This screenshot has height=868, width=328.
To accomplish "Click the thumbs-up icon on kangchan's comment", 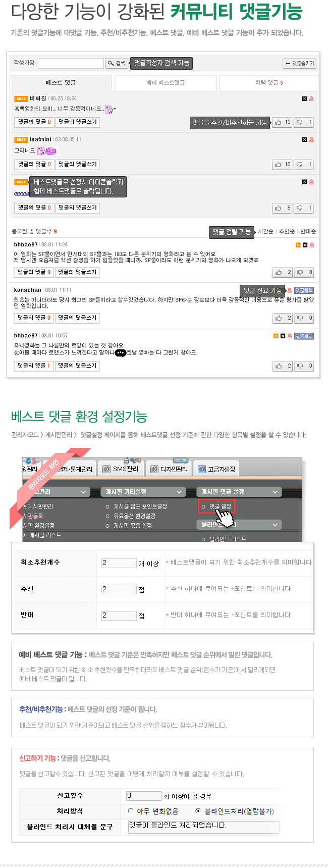I will point(278,318).
